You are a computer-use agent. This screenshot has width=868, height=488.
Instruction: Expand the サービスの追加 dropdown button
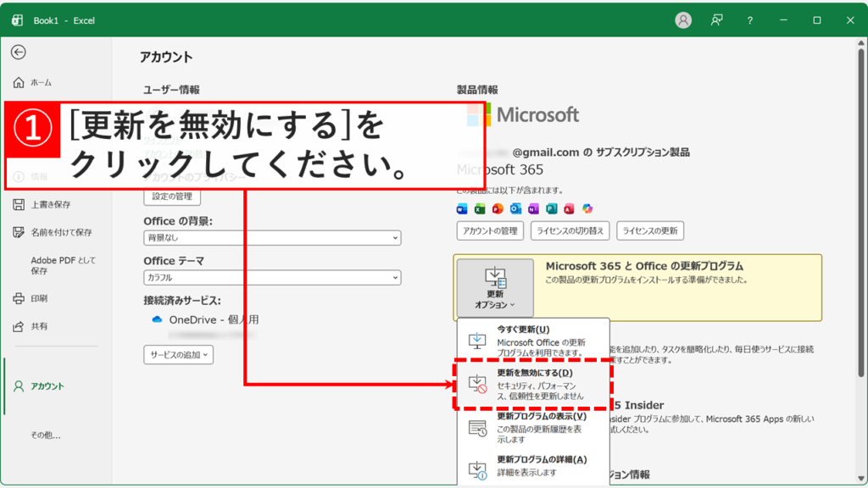178,355
